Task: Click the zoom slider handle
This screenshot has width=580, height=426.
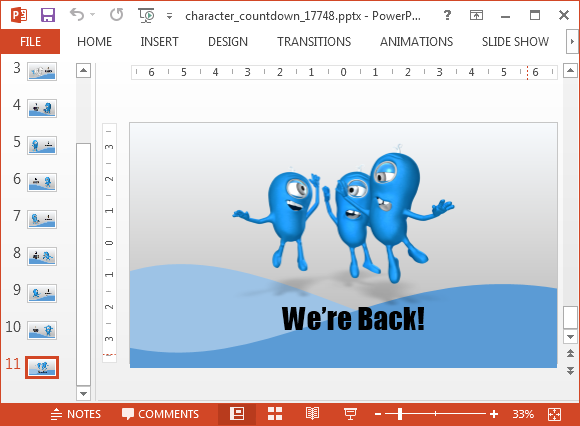Action: click(x=399, y=414)
